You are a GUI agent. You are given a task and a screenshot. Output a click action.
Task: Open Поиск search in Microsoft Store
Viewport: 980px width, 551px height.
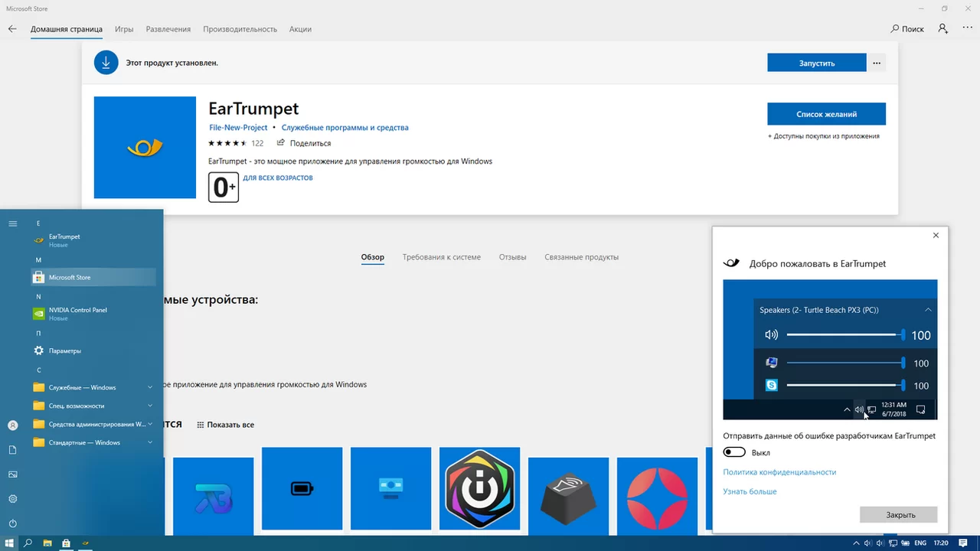(x=907, y=29)
